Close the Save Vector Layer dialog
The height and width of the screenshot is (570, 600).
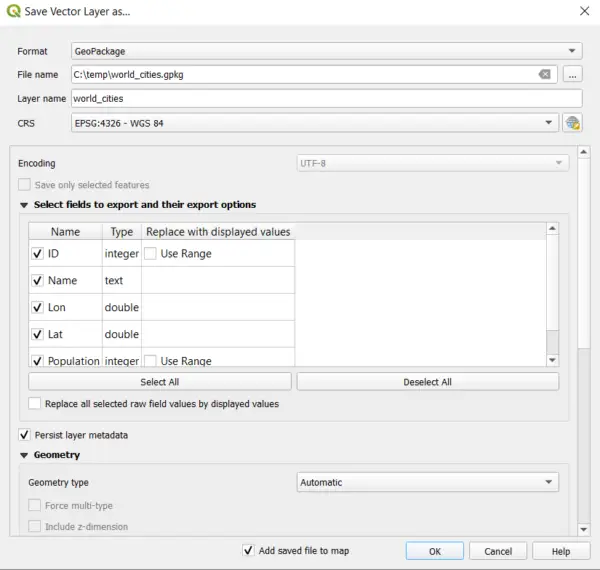584,11
